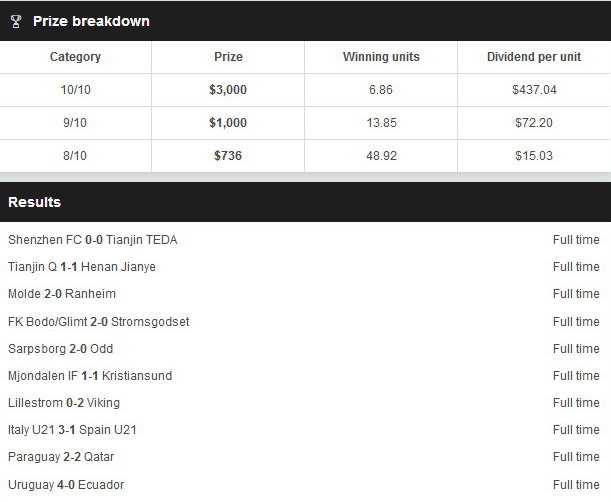Select the 10/10 category row

tap(306, 90)
